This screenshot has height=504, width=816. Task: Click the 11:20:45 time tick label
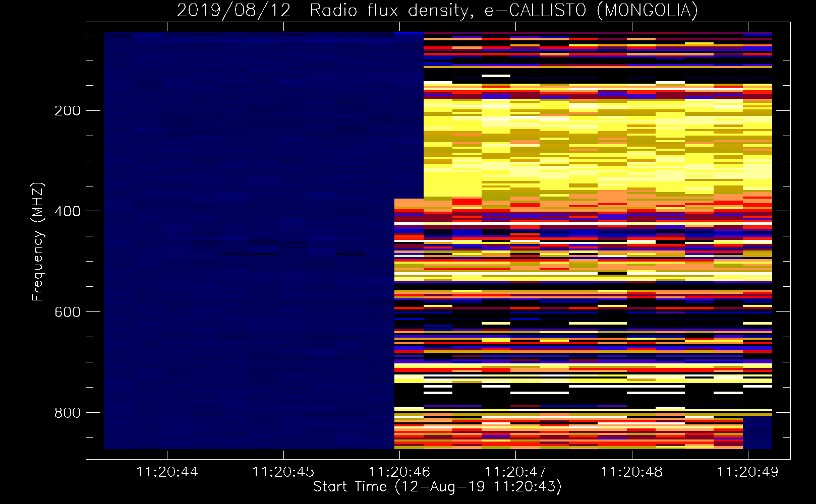283,472
